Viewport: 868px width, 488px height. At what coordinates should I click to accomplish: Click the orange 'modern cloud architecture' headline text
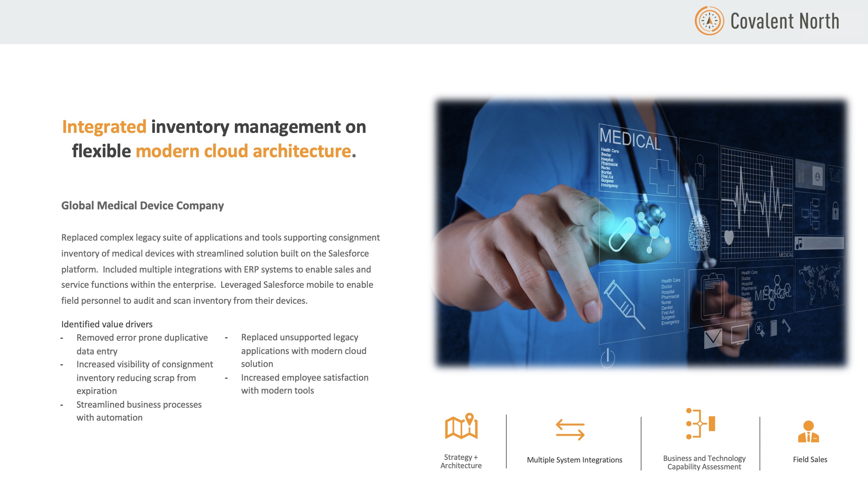[x=243, y=151]
